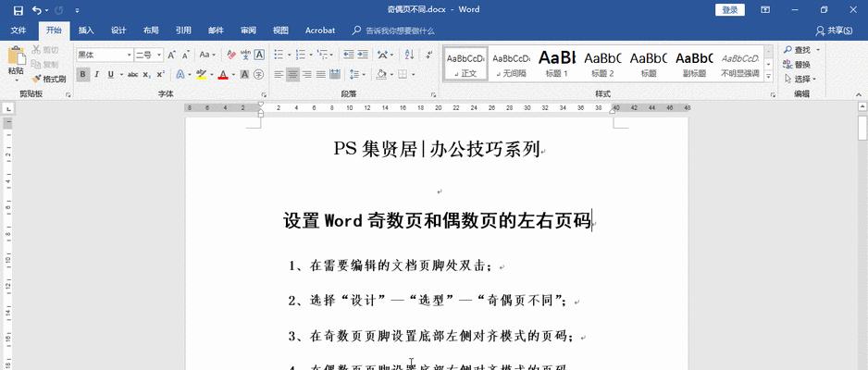This screenshot has height=370, width=868.
Task: Open the phonetic guide (wén) tool
Action: pos(245,55)
